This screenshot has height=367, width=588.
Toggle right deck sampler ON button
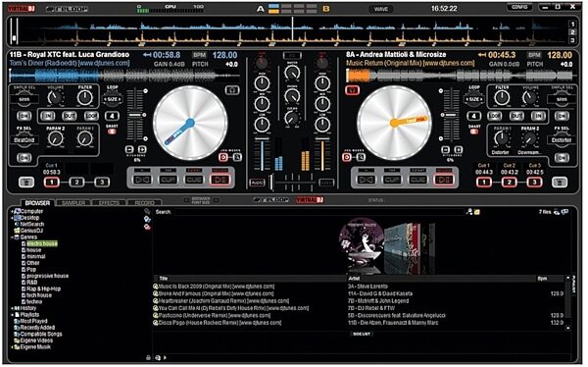point(562,116)
